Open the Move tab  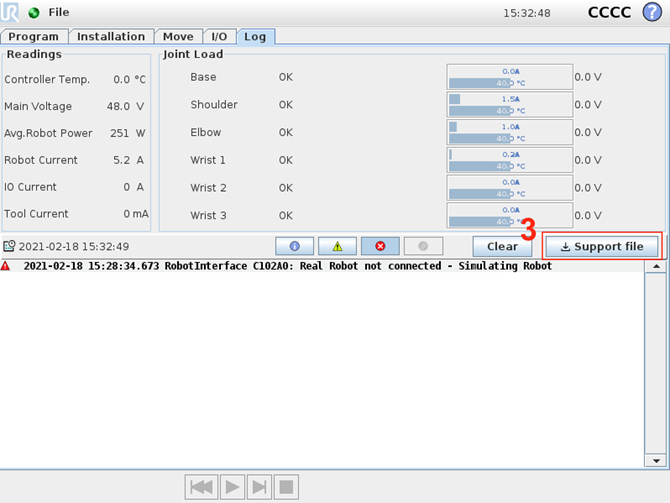pos(178,37)
